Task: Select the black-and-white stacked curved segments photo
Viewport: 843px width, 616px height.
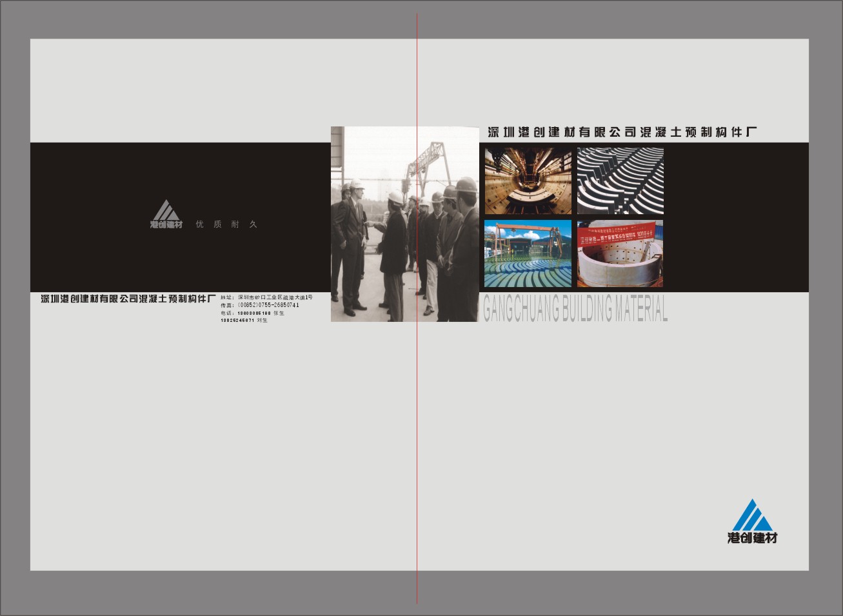Action: (620, 181)
